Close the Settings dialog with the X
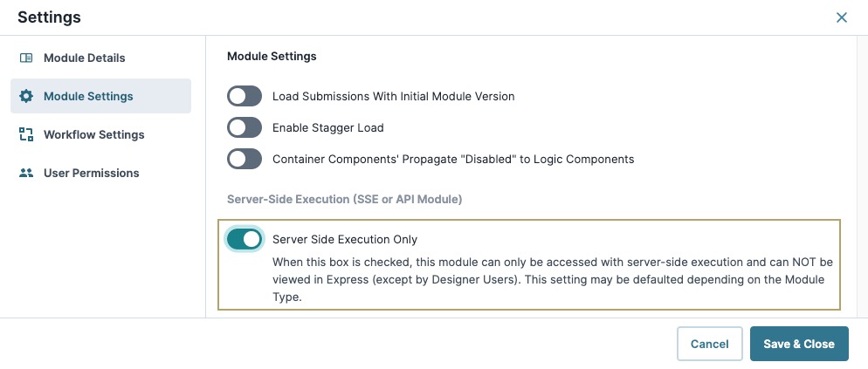This screenshot has width=868, height=369. [842, 17]
